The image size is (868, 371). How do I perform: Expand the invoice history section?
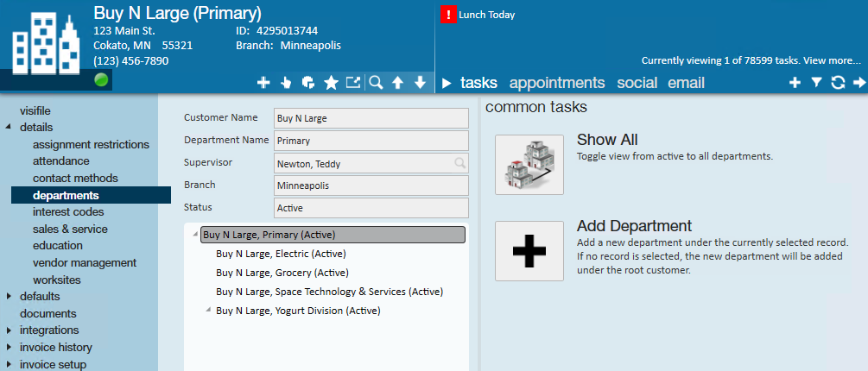pos(9,347)
